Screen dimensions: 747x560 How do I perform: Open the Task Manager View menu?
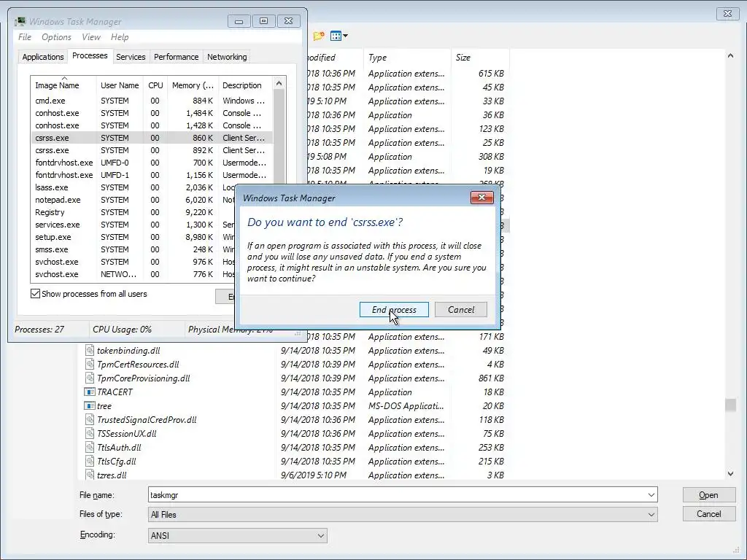pos(91,37)
